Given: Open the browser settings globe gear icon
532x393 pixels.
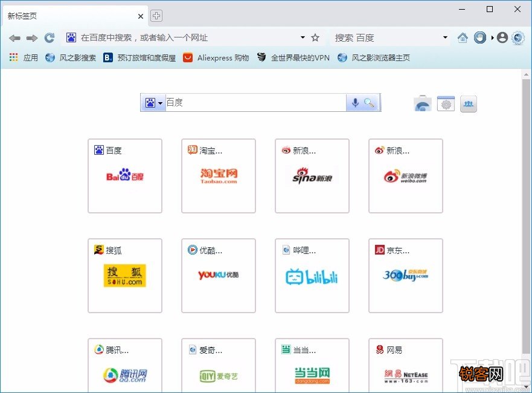Looking at the screenshot, I should pos(518,37).
